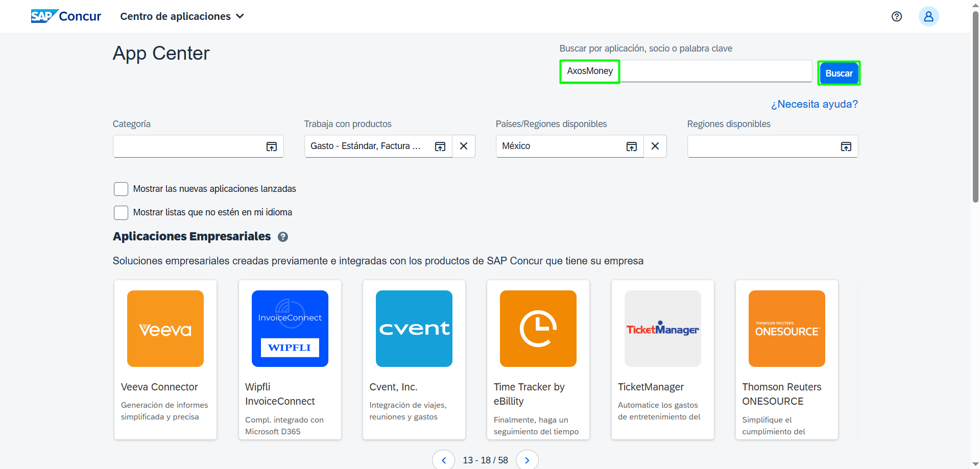The width and height of the screenshot is (980, 469).
Task: Open the Categoría value picker
Action: 271,147
